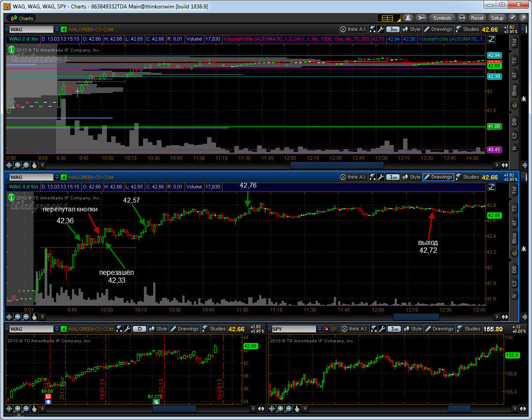Open the Setup button
Viewport: 532px width, 420px height.
tap(497, 18)
